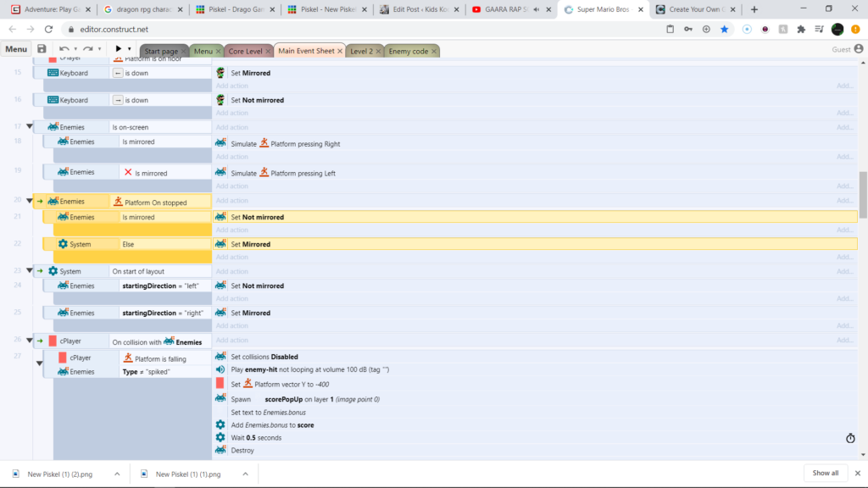Click Platform icon in On stopped condition
Screen dimensions: 868x488
tap(118, 202)
